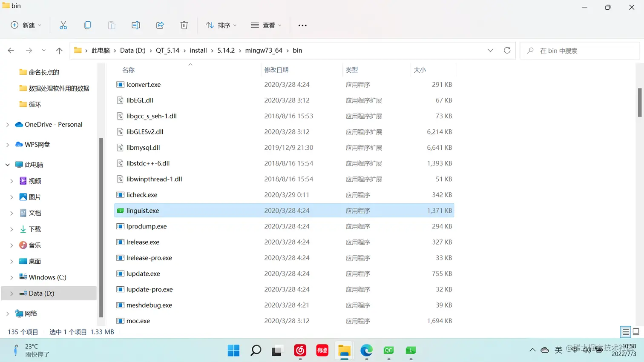
Task: Open address bar history dropdown
Action: (490, 50)
